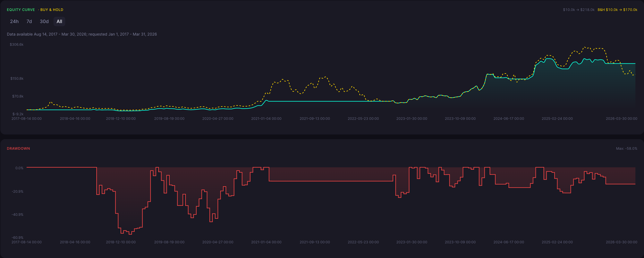Image resolution: width=644 pixels, height=258 pixels.
Task: Click the B&H $10.0k → $170.0k summary
Action: [617, 10]
